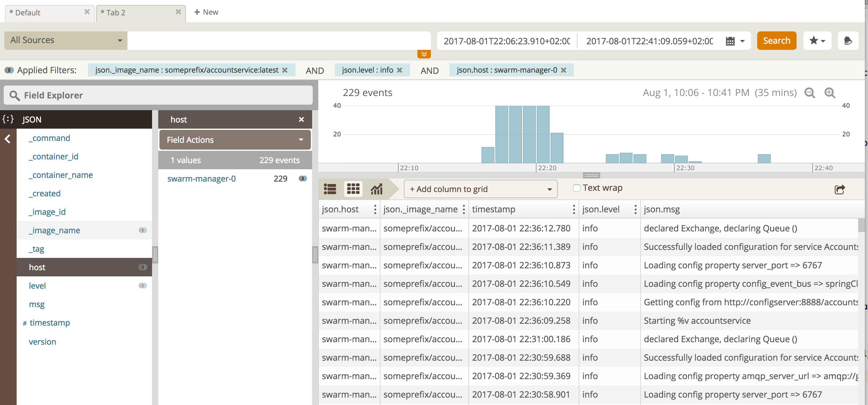Zoom out the timeline chart
This screenshot has height=405, width=868.
tap(810, 93)
